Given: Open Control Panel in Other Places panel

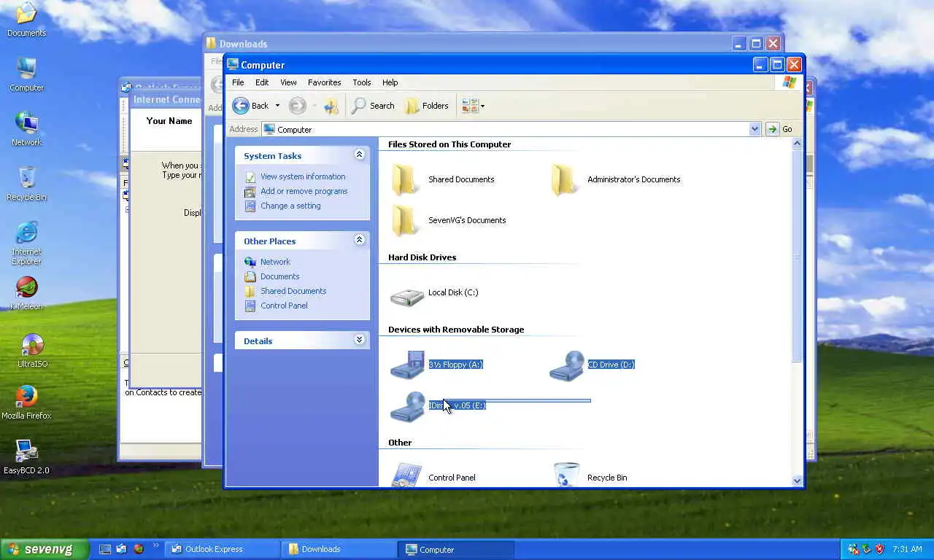Looking at the screenshot, I should pos(284,306).
